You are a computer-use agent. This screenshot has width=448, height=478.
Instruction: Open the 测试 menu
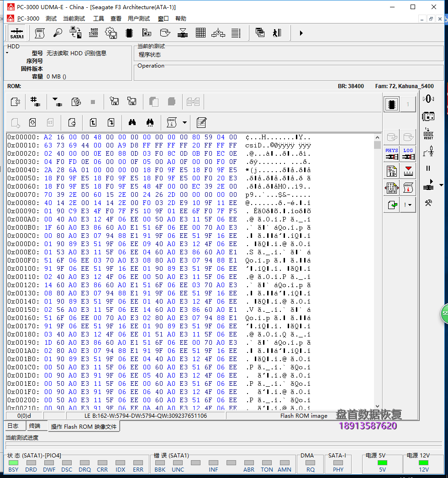[x=51, y=19]
